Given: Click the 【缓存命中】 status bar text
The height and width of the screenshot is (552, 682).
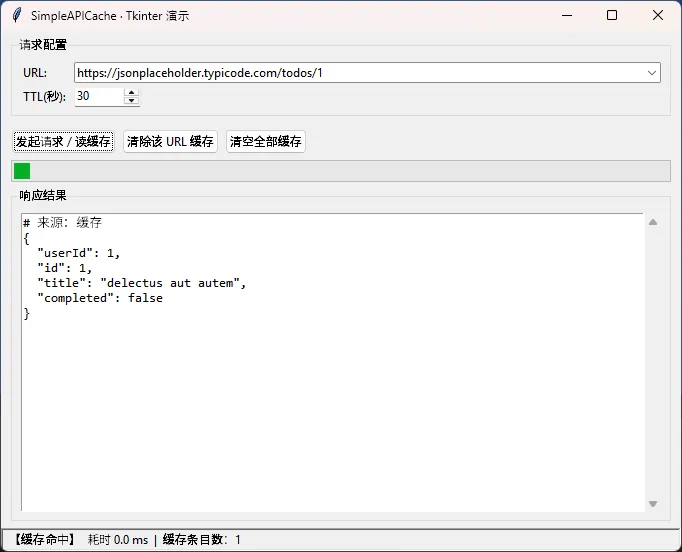Looking at the screenshot, I should [45, 540].
